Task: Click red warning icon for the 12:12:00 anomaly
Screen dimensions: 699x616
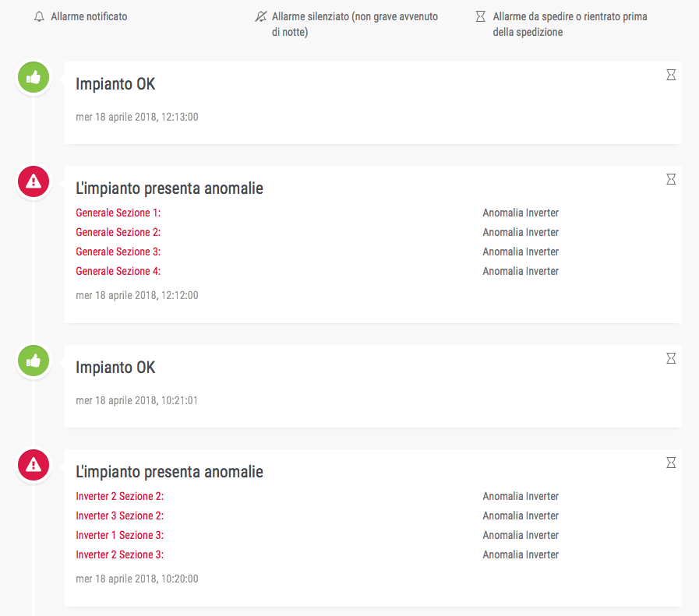Action: [x=34, y=181]
